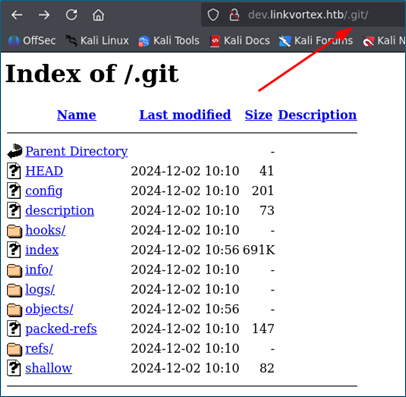This screenshot has height=397, width=406.
Task: Sort listing by Last modified column
Action: click(185, 115)
